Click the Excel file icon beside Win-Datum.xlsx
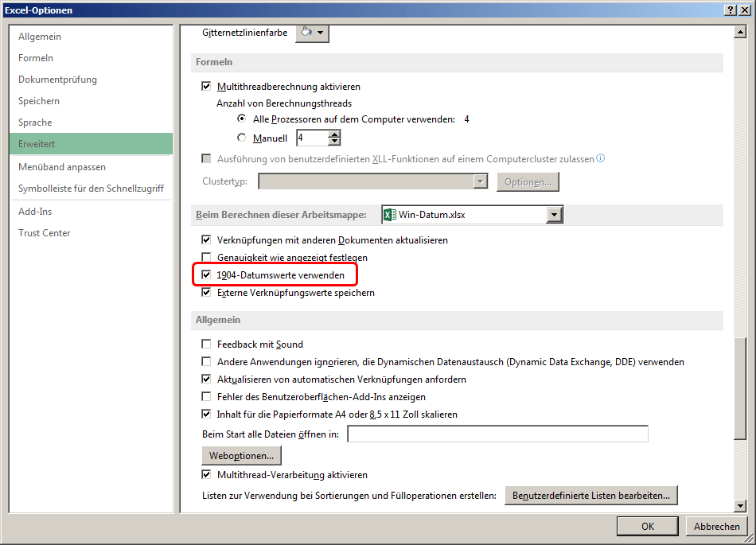Image resolution: width=756 pixels, height=545 pixels. (x=390, y=215)
